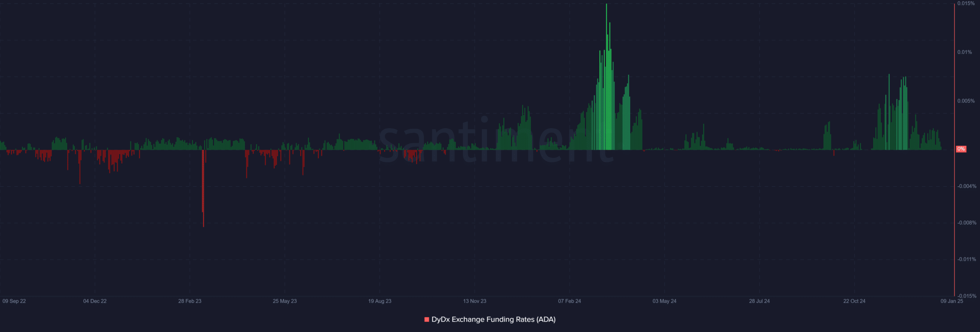Screen dimensions: 980x332
Task: Click the red legend swatch beside DyDx label
Action: click(x=427, y=319)
